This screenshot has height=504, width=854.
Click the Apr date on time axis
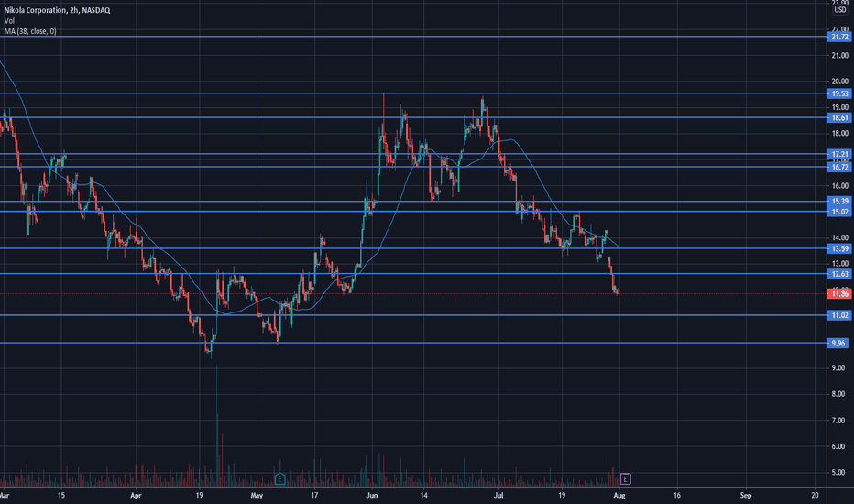coord(137,495)
